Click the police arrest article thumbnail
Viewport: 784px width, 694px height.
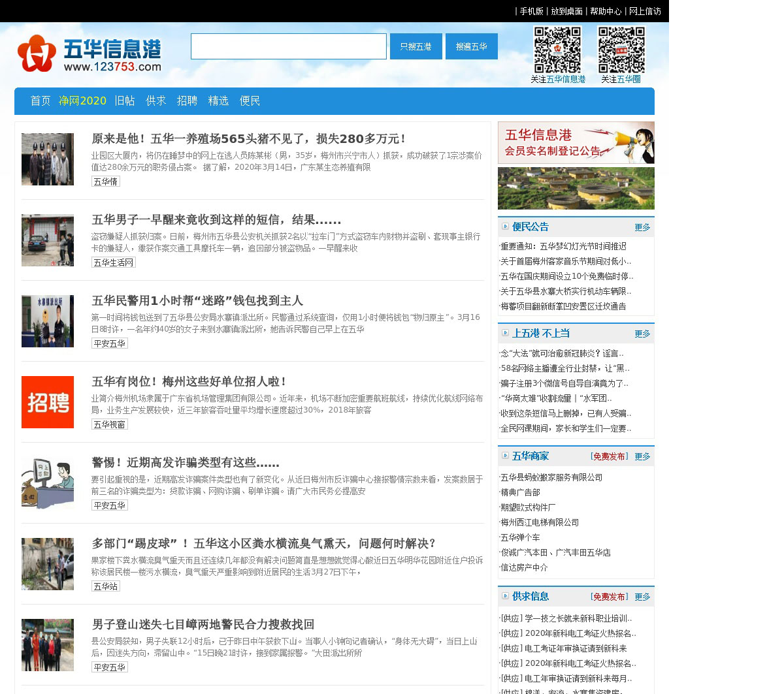click(x=48, y=159)
